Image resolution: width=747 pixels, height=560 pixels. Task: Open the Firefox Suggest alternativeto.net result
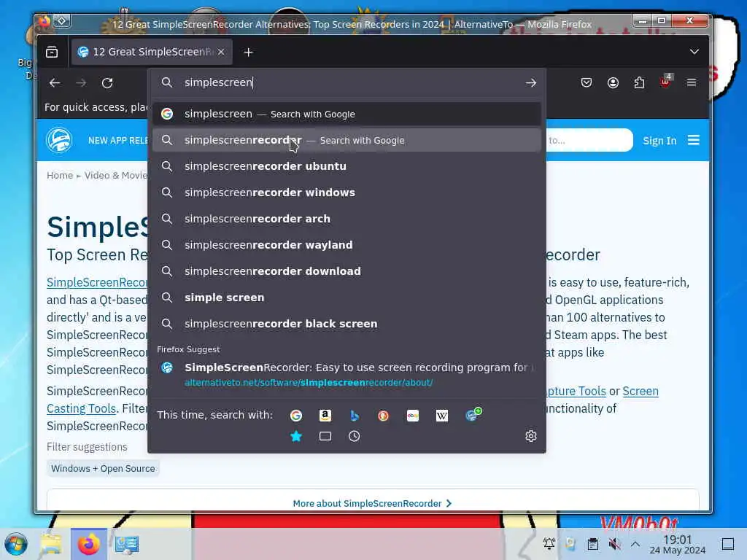[x=347, y=374]
